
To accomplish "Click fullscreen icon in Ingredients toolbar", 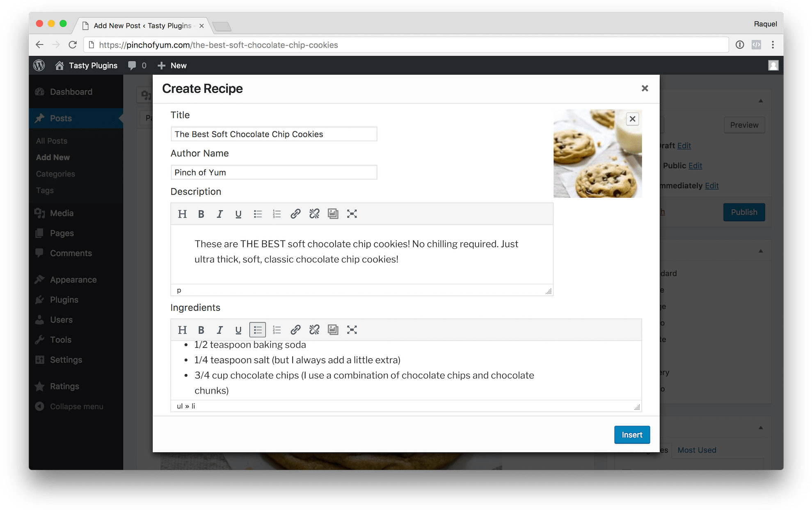I will pyautogui.click(x=352, y=330).
